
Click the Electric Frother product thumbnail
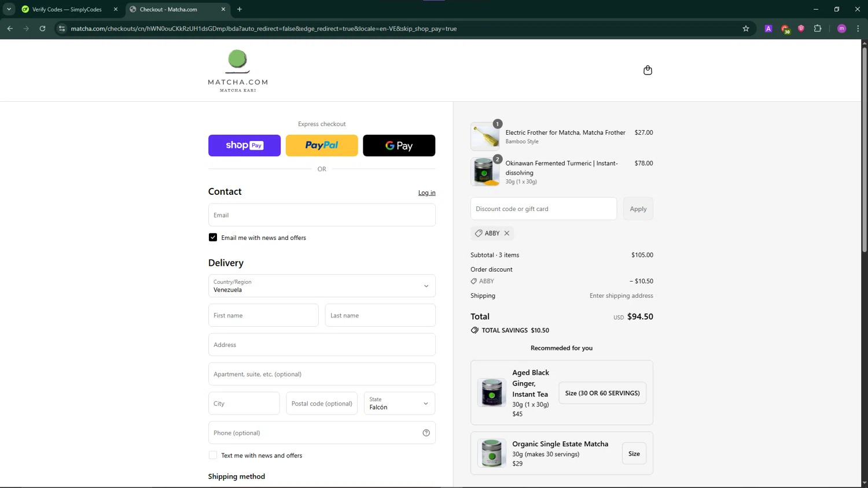[485, 136]
